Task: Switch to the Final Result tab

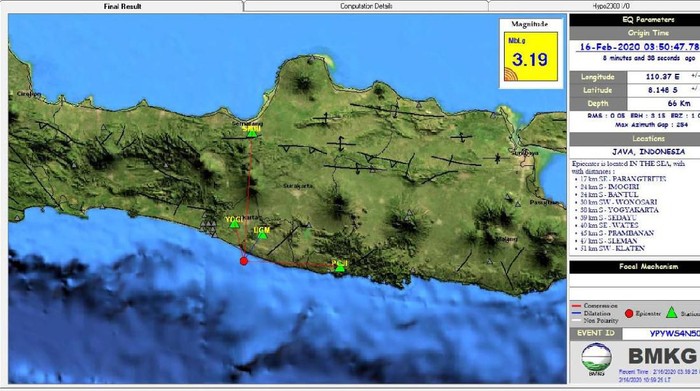Action: [122, 6]
